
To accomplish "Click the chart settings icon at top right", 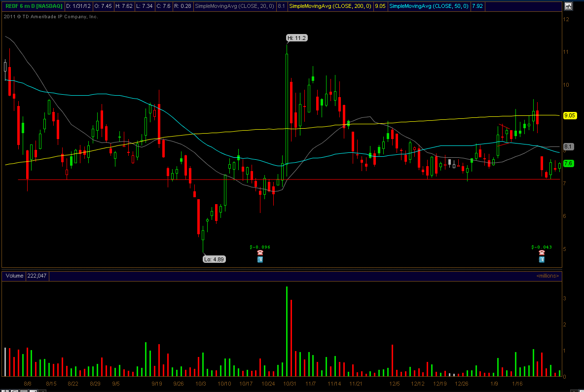I will (x=568, y=6).
